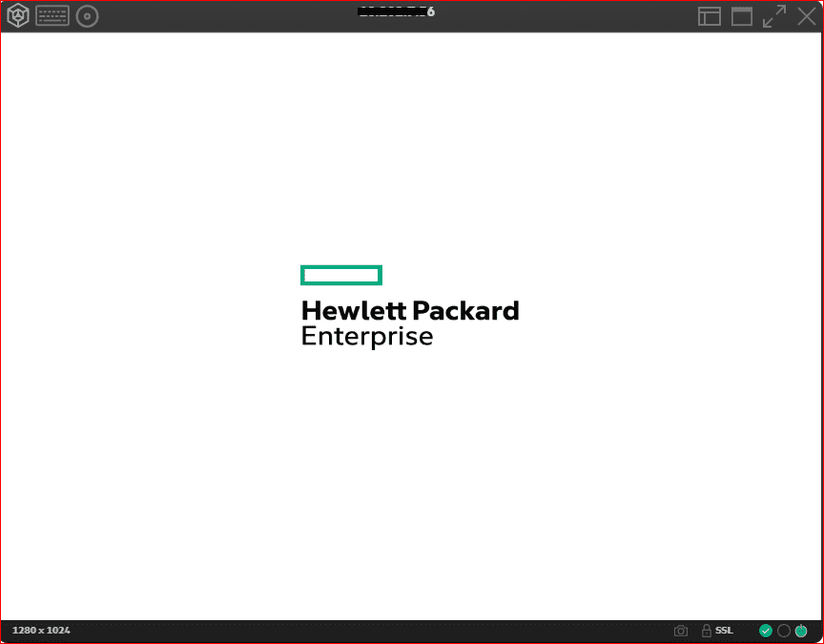
Task: Close the remote console window
Action: click(806, 16)
